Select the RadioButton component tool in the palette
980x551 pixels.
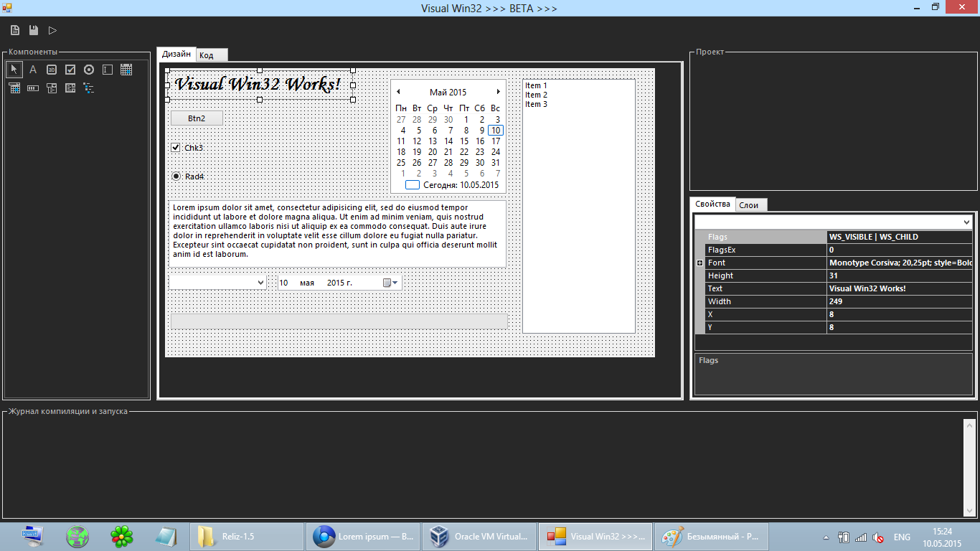tap(89, 70)
